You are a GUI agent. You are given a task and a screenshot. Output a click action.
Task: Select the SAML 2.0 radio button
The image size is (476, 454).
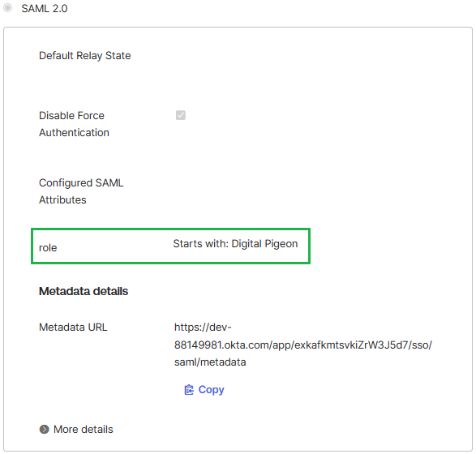[x=7, y=8]
